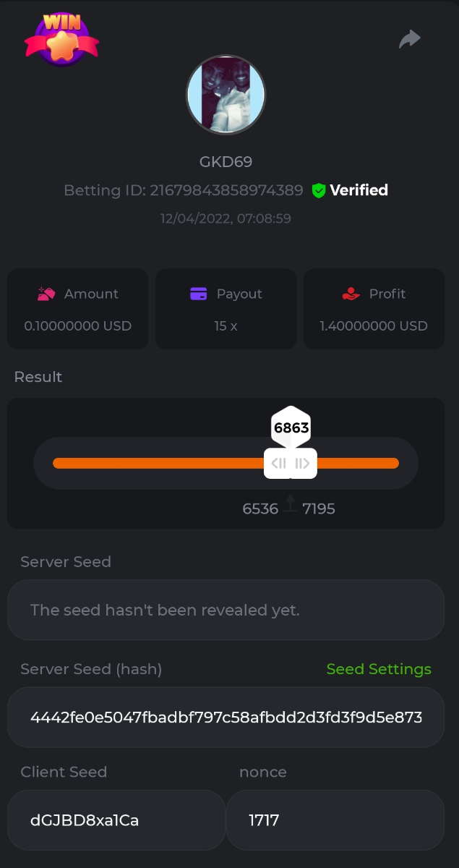The width and height of the screenshot is (459, 868).
Task: Click the green Verified shield icon
Action: 318,190
